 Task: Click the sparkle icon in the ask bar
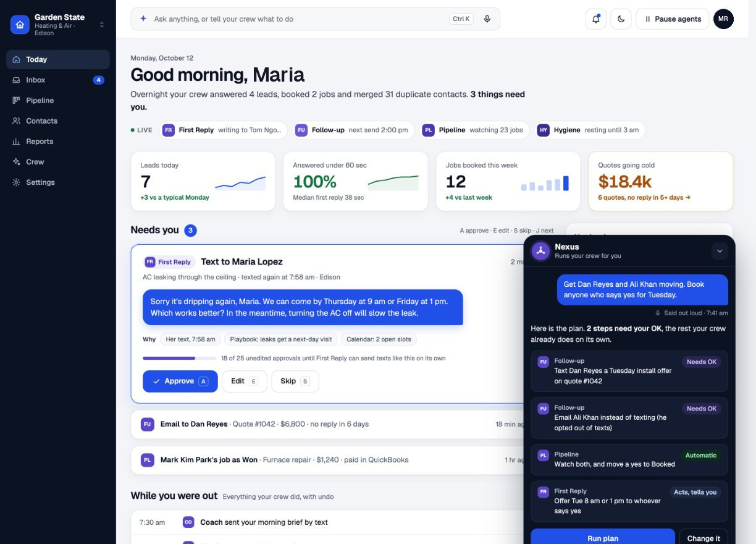coord(143,19)
